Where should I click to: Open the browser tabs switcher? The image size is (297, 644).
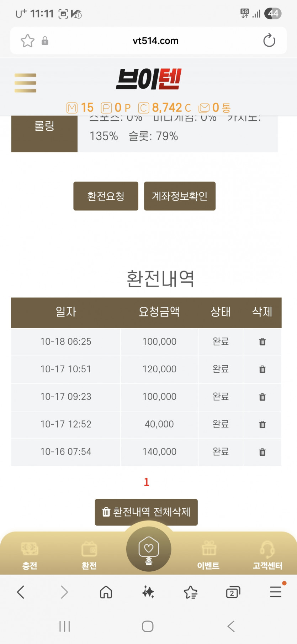(233, 592)
